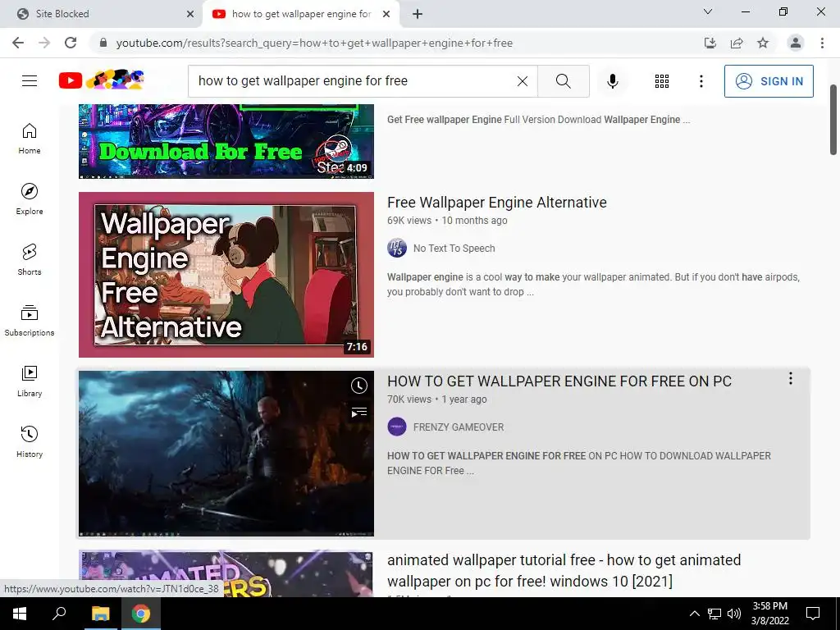Click the Install app icon in the address bar
Viewport: 840px width, 630px height.
[x=710, y=43]
